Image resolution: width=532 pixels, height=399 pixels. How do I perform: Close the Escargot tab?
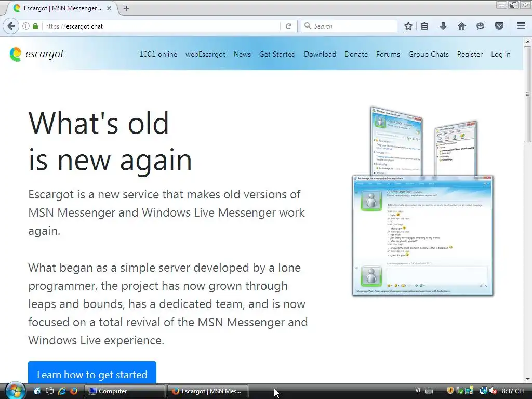coord(109,8)
